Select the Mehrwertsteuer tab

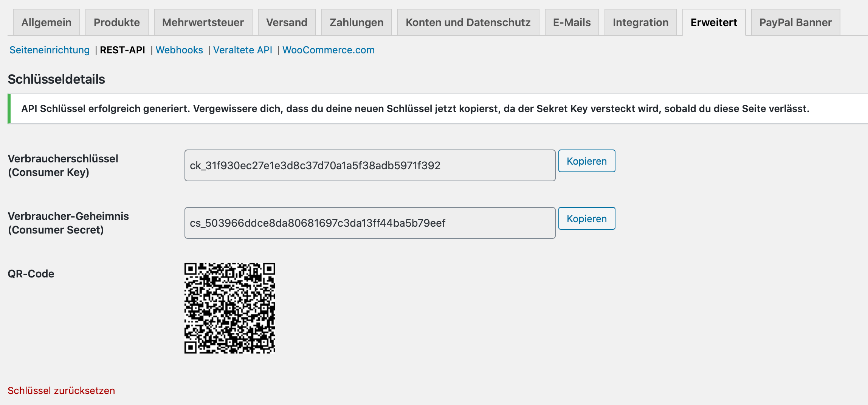click(203, 22)
